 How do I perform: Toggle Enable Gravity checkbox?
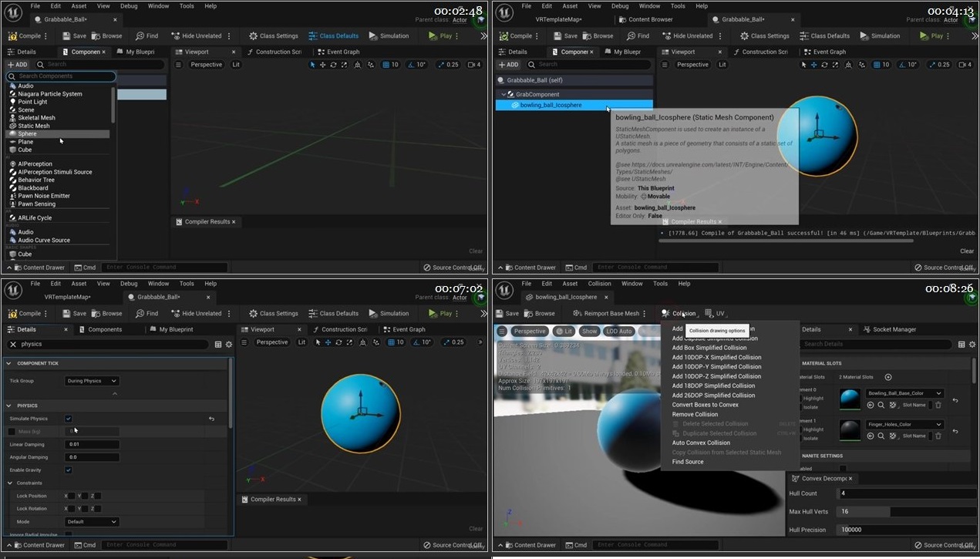click(69, 470)
